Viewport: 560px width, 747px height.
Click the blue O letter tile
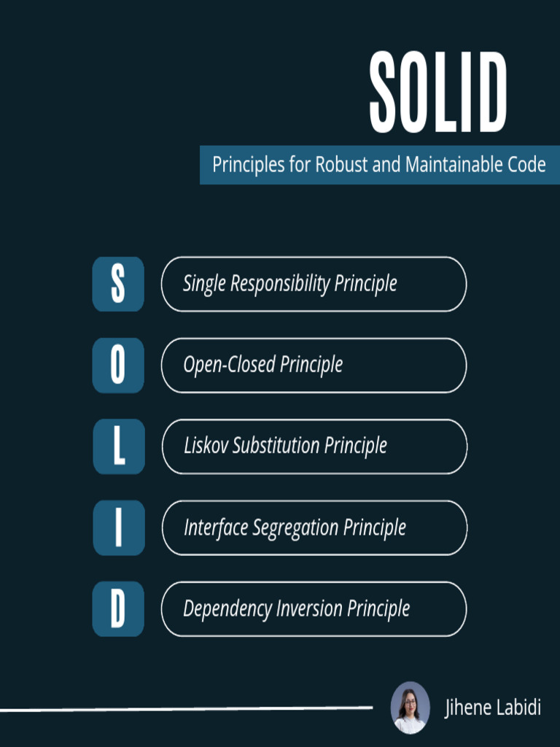tap(118, 365)
